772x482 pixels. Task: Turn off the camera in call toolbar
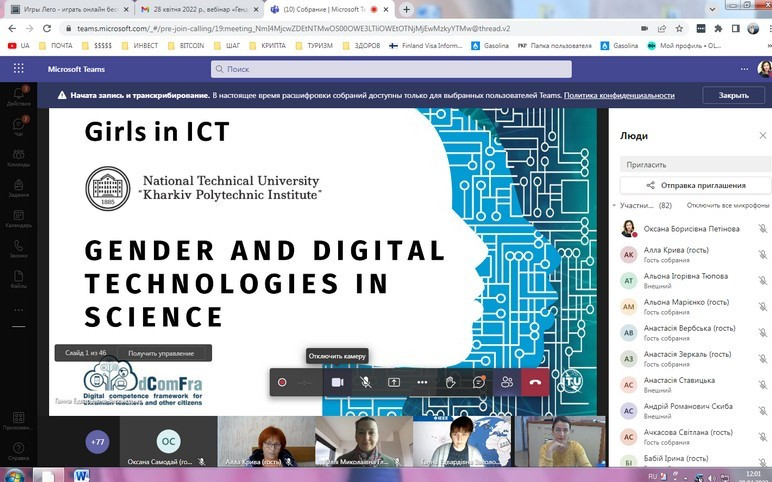pyautogui.click(x=337, y=382)
